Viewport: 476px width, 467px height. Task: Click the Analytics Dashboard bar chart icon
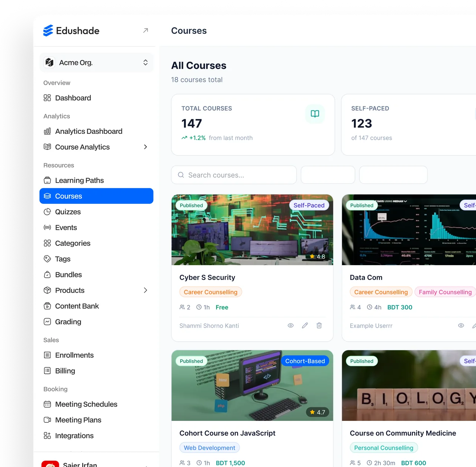point(47,131)
